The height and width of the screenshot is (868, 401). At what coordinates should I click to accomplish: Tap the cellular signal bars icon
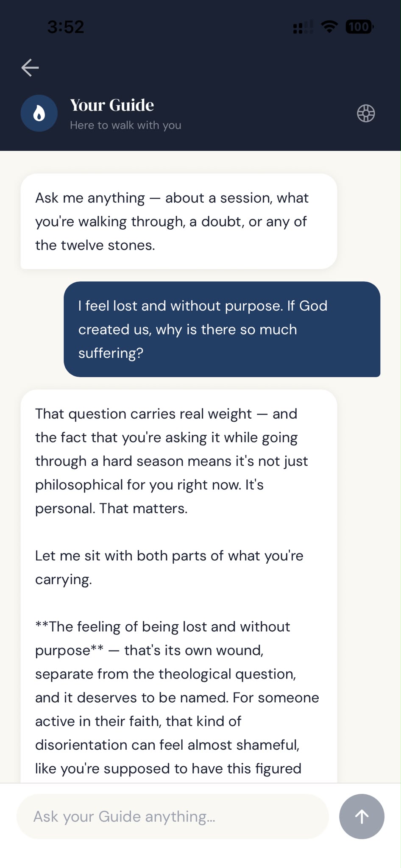point(303,27)
